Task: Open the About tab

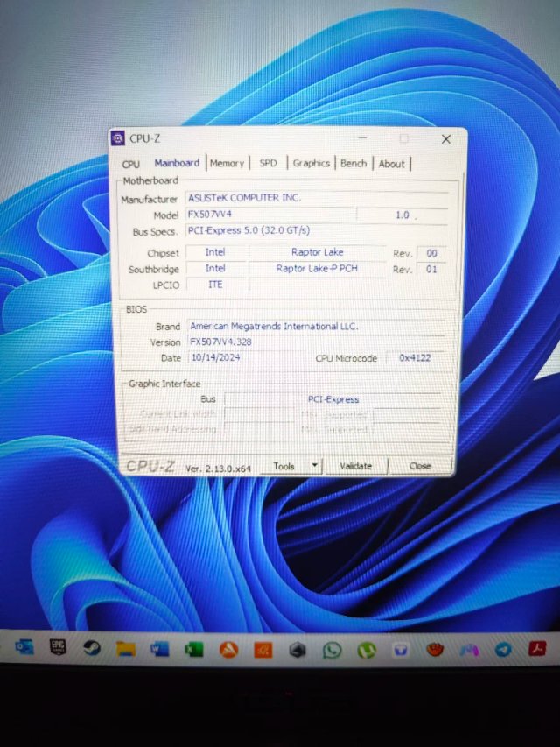Action: [391, 164]
